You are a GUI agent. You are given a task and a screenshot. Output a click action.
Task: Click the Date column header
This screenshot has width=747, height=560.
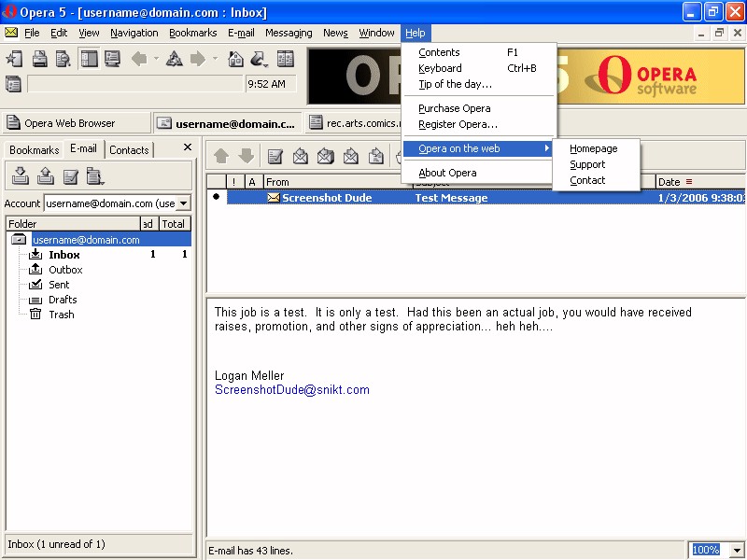[699, 182]
